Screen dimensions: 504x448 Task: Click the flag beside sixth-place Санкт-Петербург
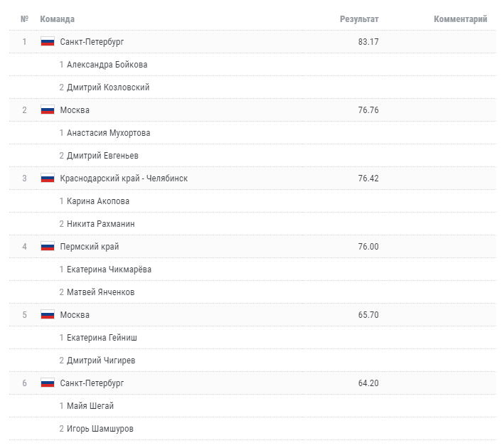click(x=48, y=383)
